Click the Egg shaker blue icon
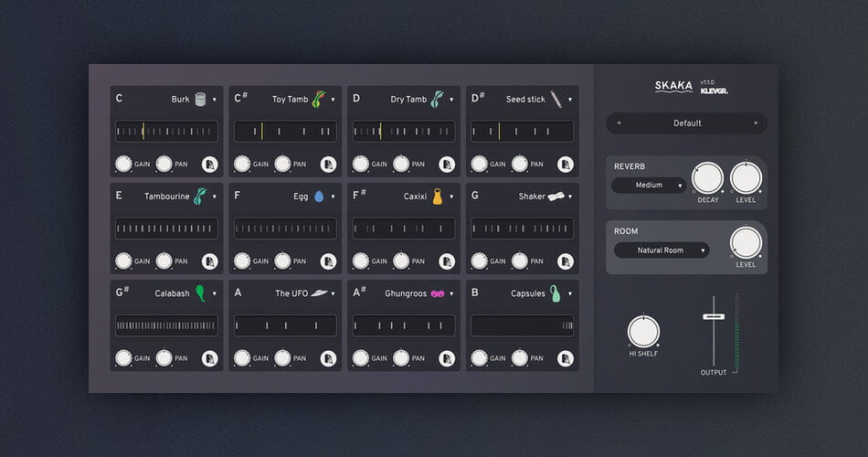 [319, 197]
